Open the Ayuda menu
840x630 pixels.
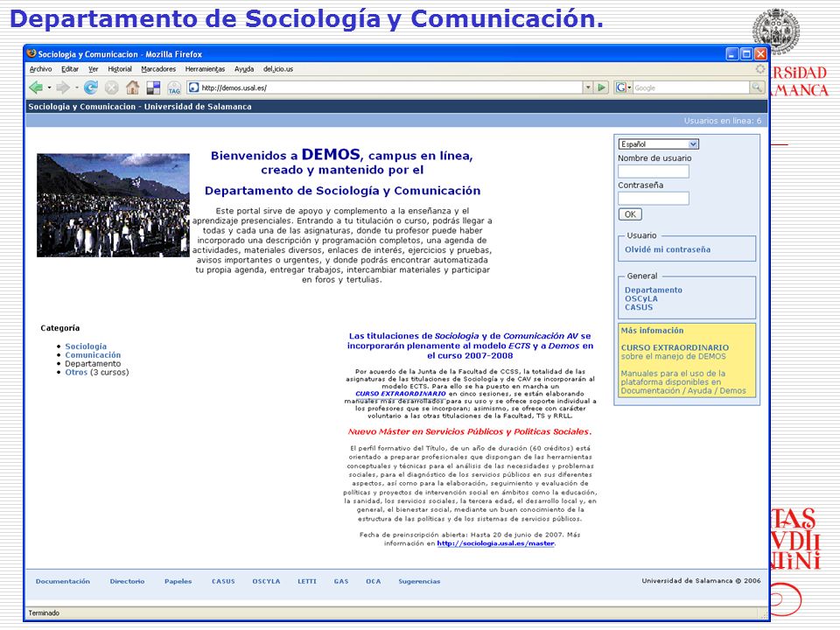pyautogui.click(x=244, y=69)
